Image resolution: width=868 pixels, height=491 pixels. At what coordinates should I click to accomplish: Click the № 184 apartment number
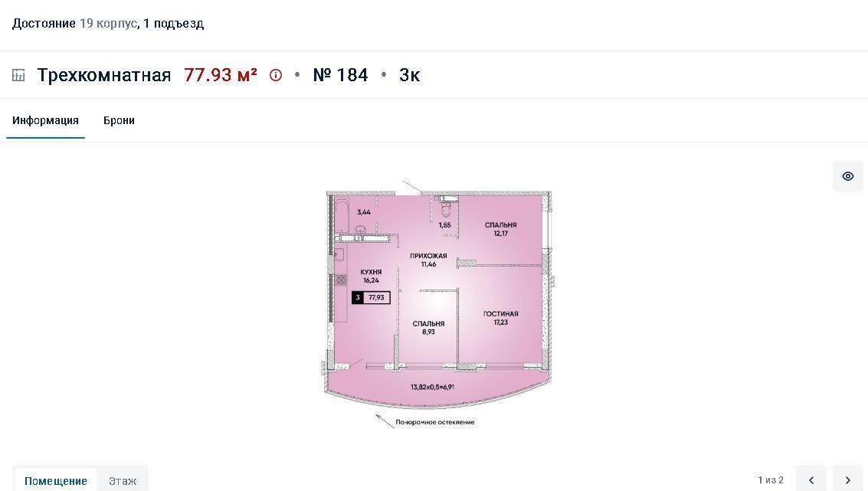coord(340,75)
